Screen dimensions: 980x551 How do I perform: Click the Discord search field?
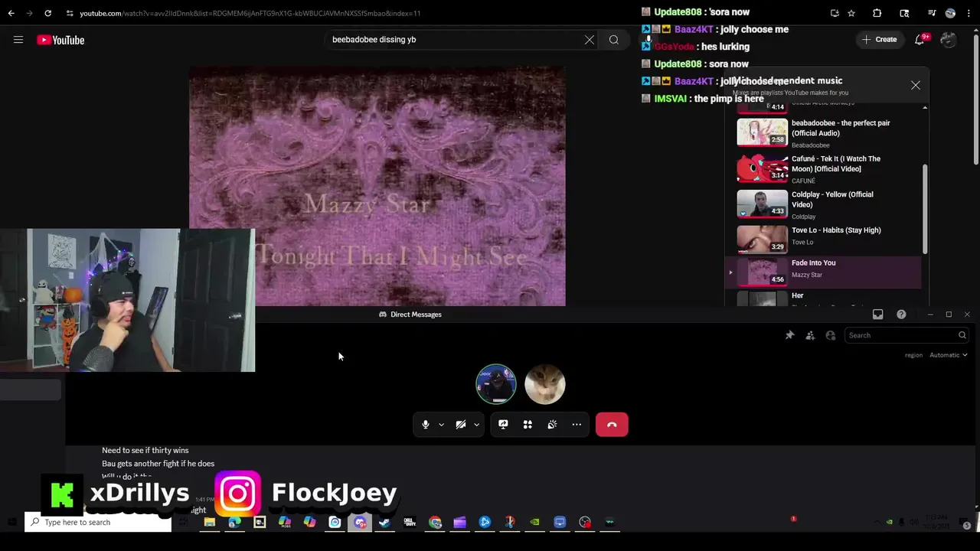pyautogui.click(x=907, y=335)
